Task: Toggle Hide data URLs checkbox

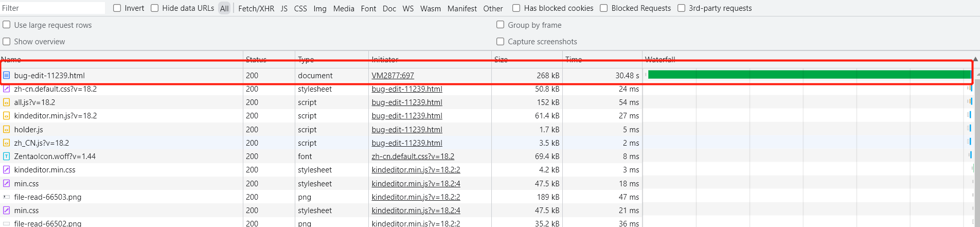Action: pyautogui.click(x=155, y=8)
